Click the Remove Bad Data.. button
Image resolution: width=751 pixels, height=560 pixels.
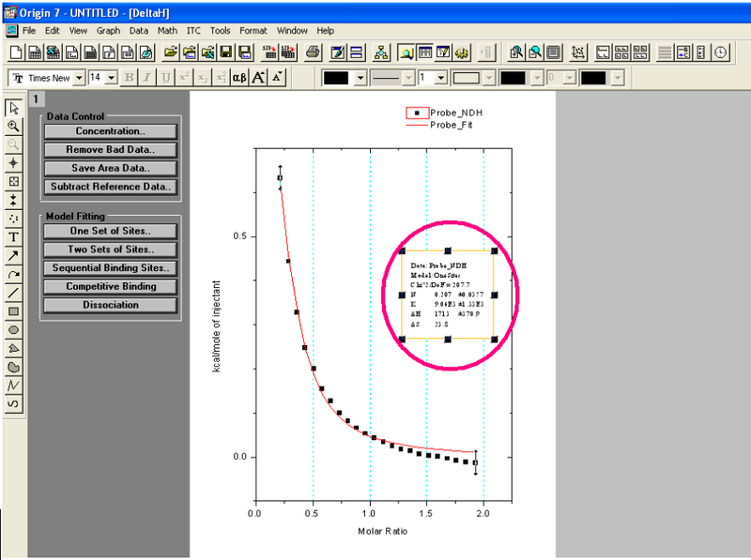(111, 150)
